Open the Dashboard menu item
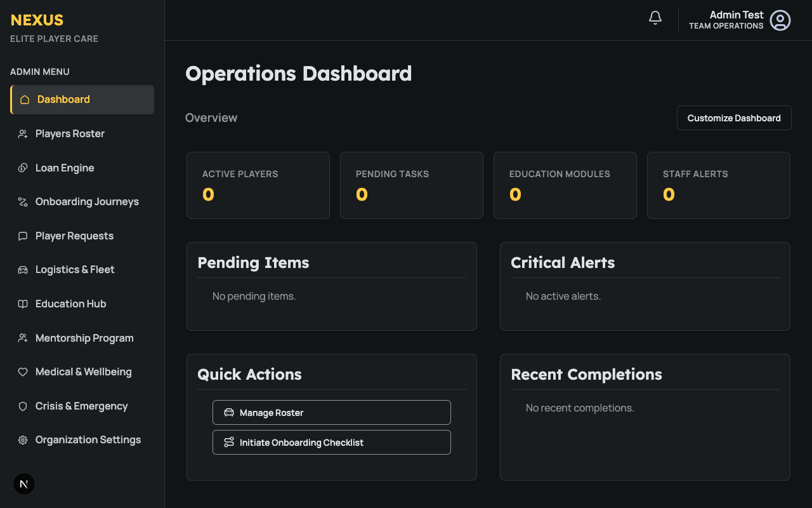The image size is (812, 508). click(82, 100)
